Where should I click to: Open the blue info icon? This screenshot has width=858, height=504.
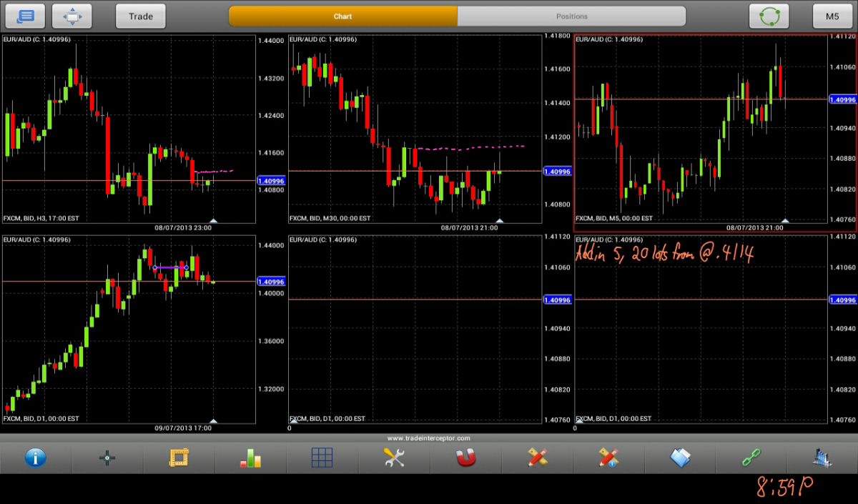(x=36, y=458)
